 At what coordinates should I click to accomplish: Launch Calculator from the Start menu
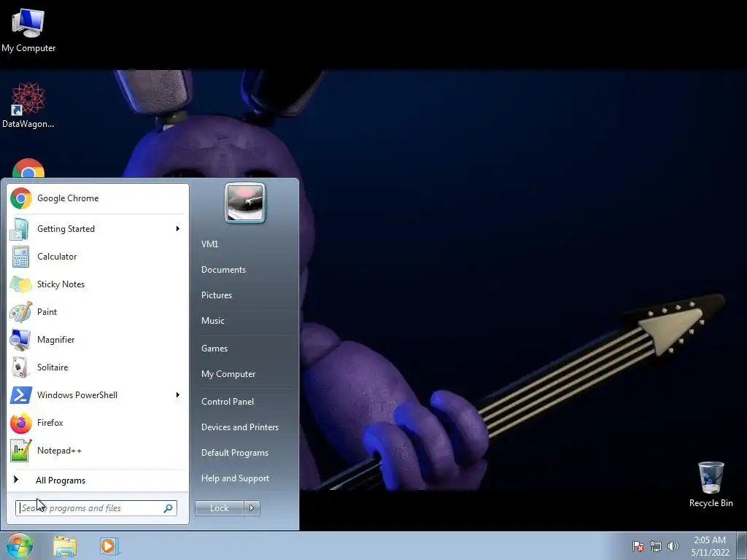coord(97,257)
